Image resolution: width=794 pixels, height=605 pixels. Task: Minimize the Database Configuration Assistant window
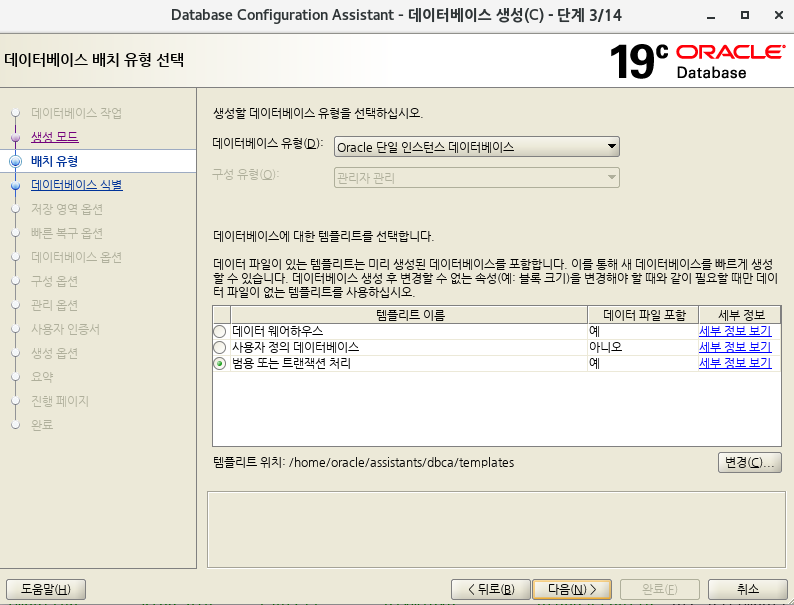(x=711, y=16)
